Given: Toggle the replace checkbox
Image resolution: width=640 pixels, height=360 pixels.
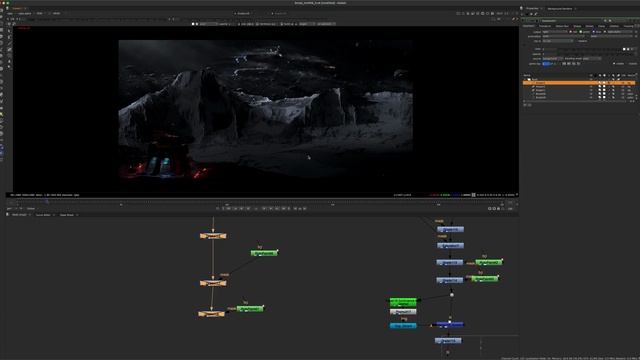Looking at the screenshot, I should 577,41.
